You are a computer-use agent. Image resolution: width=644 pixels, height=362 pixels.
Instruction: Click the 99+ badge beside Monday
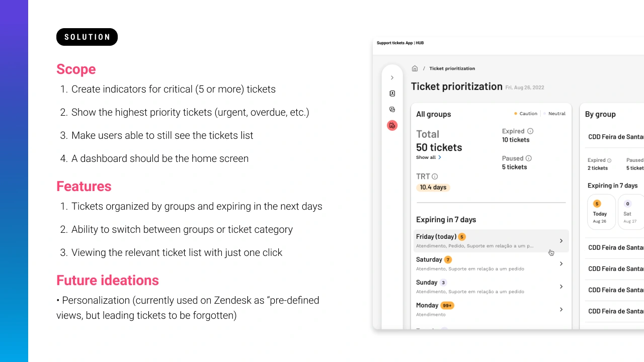coord(447,305)
